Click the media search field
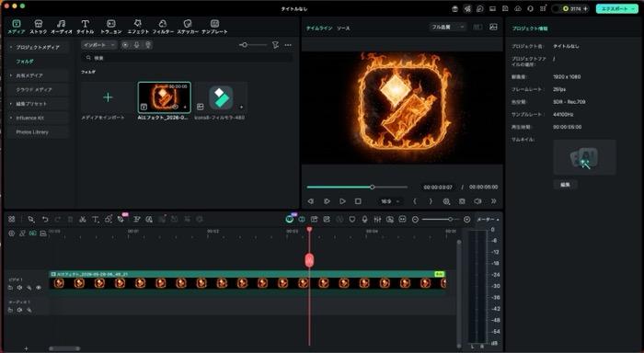Viewport: 644px width, 353px height. (x=188, y=58)
